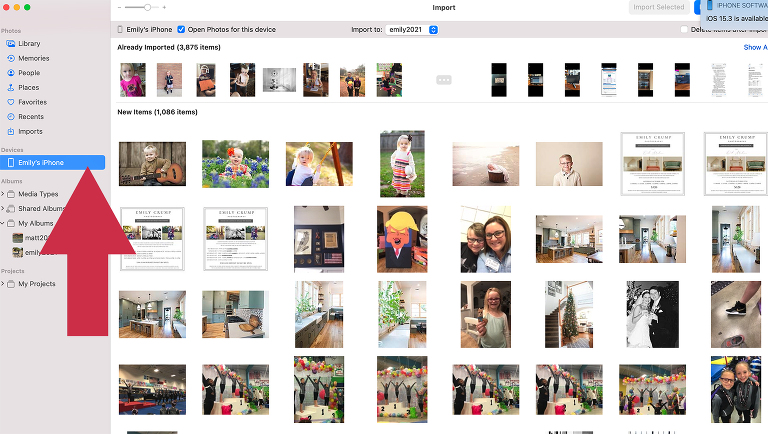Select the girl in striped dress photo
The image size is (768, 434).
(403, 164)
